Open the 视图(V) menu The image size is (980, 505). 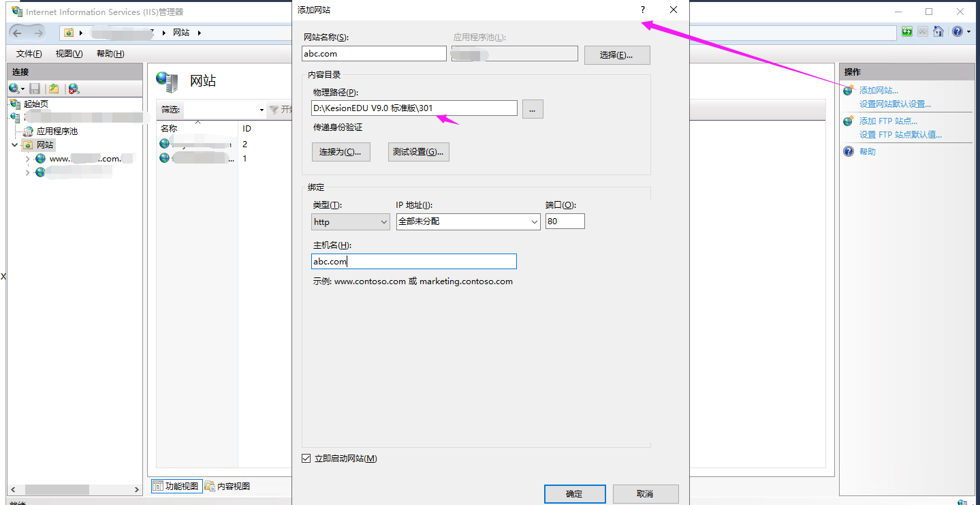(x=69, y=54)
